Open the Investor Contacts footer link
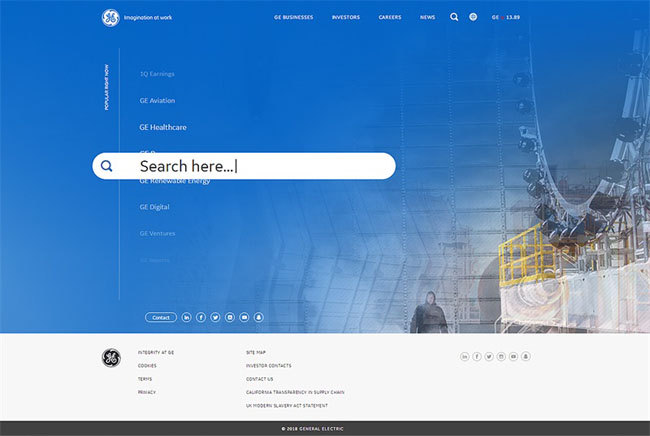The height and width of the screenshot is (436, 650). pos(269,366)
